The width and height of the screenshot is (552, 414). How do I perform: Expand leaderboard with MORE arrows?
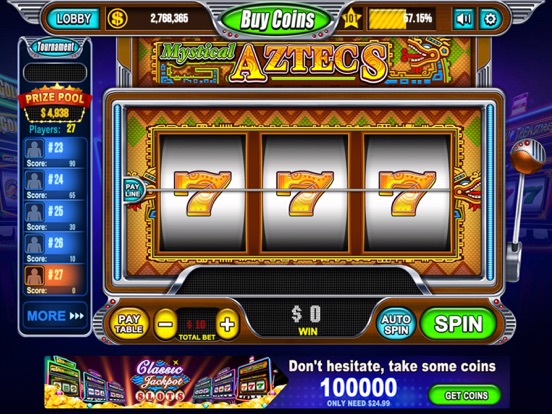(x=55, y=316)
